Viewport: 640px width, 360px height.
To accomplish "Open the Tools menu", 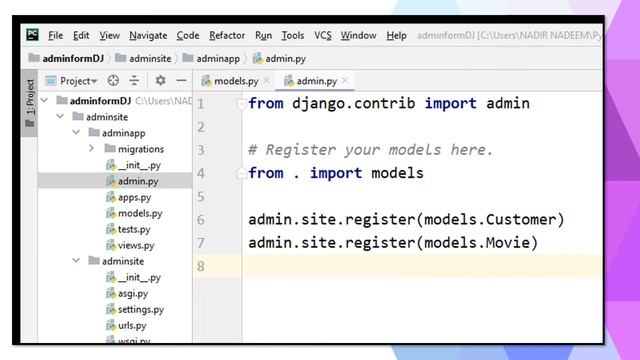I will click(293, 36).
